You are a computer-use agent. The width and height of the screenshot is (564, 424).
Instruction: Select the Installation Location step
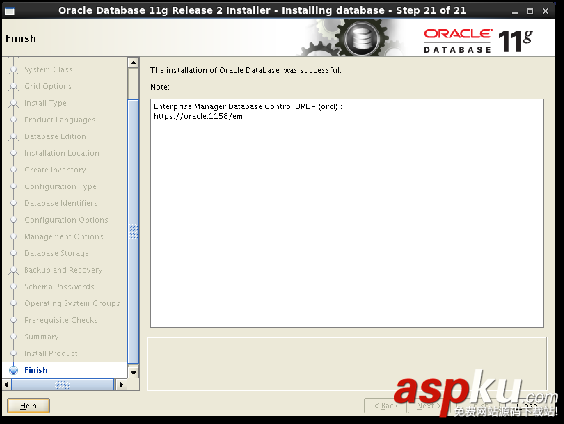[x=62, y=153]
